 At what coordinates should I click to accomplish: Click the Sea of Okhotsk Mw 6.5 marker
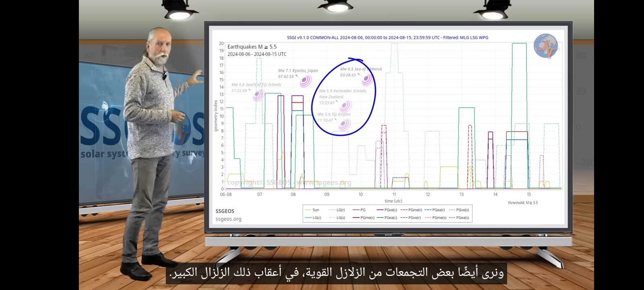(x=367, y=79)
